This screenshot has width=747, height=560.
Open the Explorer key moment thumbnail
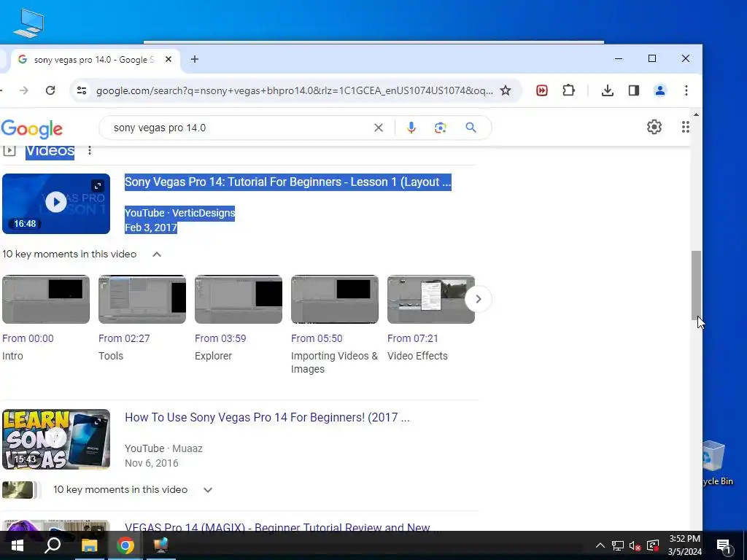point(239,299)
